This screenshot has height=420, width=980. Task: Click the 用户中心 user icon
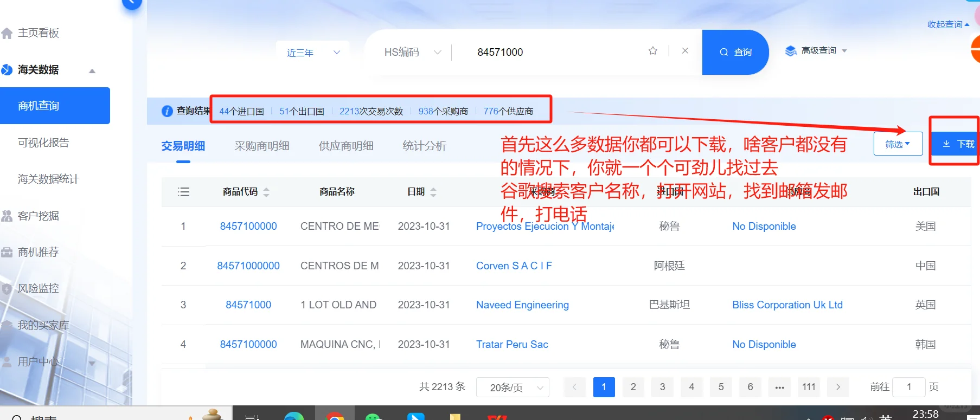point(7,362)
